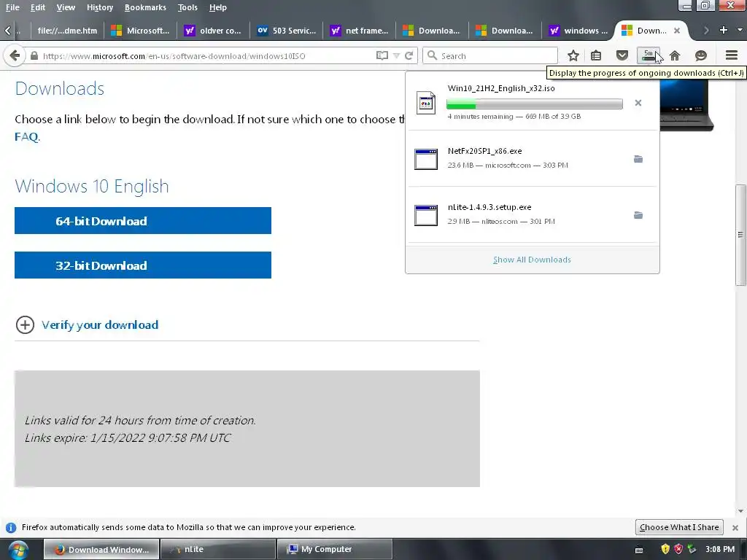This screenshot has width=747, height=560.
Task: Show history dropdown in the address bar
Action: (x=396, y=55)
